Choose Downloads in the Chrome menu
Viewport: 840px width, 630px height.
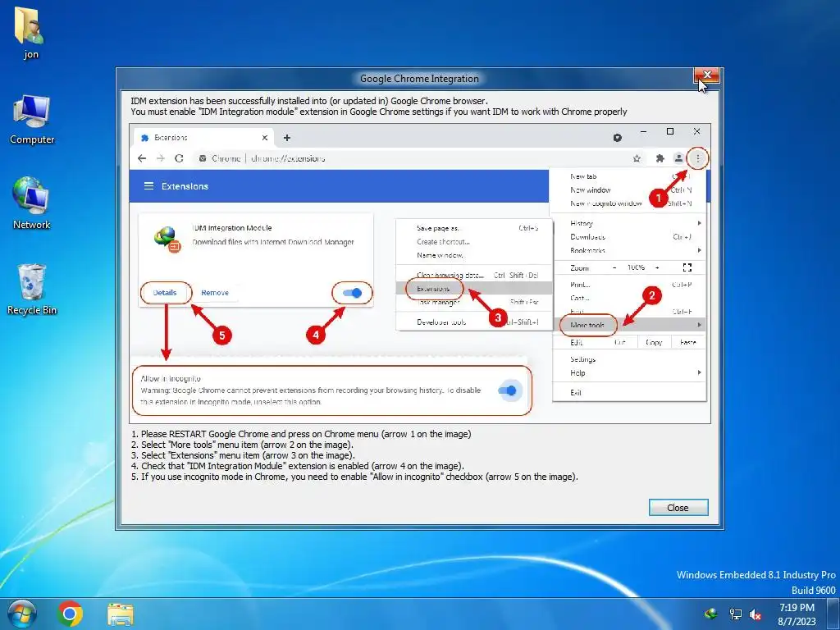[x=587, y=237]
